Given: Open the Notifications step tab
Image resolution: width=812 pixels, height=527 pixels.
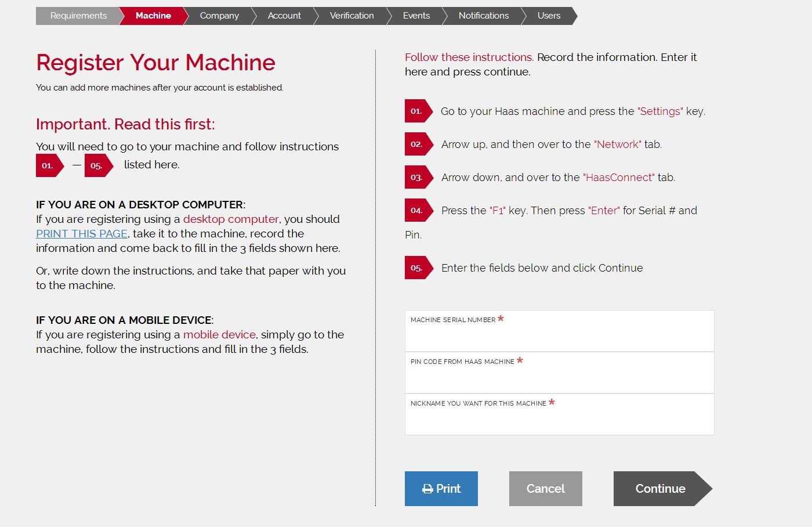Looking at the screenshot, I should point(484,16).
